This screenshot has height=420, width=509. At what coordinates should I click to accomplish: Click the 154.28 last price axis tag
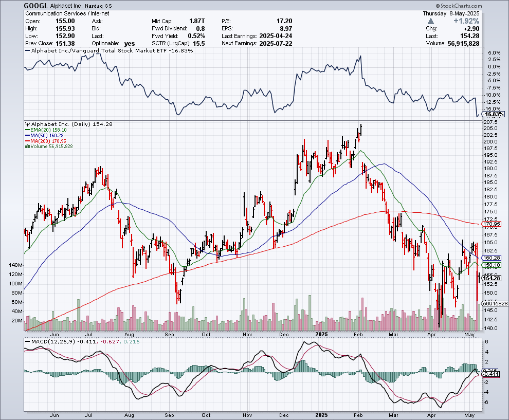tap(492, 278)
